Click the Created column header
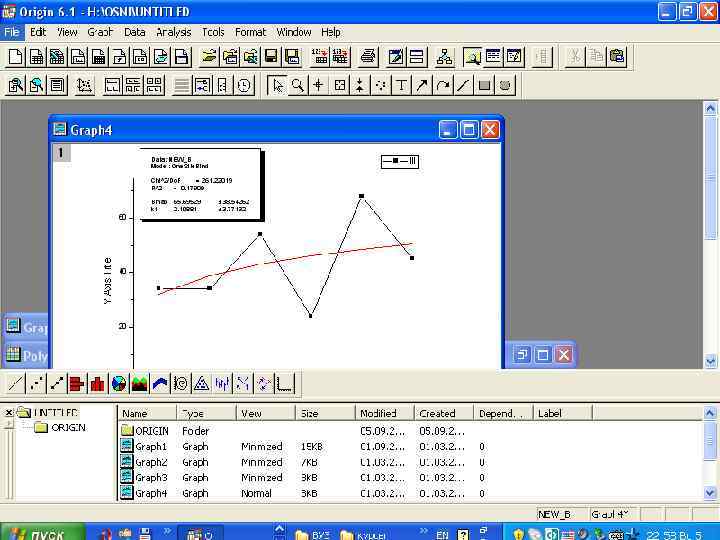Image resolution: width=720 pixels, height=540 pixels. pos(444,413)
